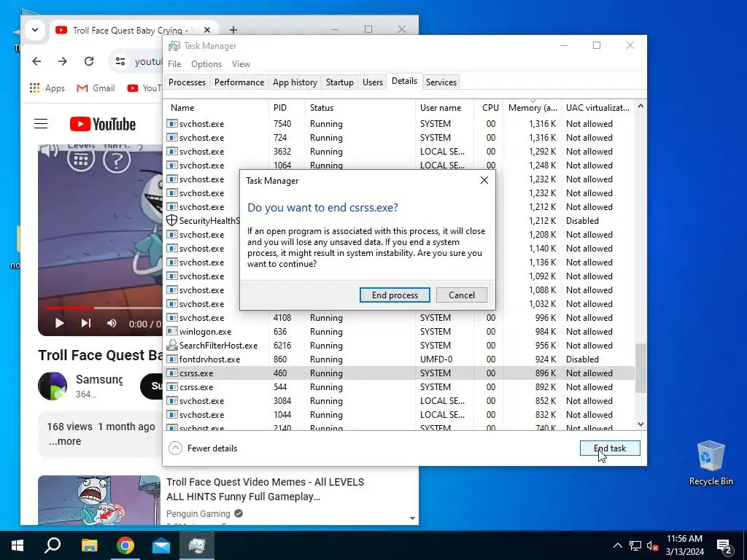The image size is (747, 560).
Task: Play the YouTube video
Action: [59, 323]
